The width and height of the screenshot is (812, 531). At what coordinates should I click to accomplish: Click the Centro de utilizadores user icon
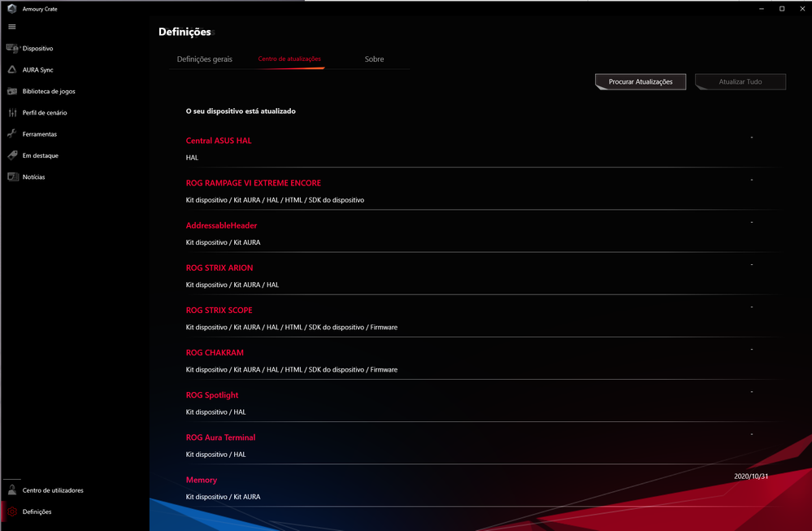coord(12,490)
